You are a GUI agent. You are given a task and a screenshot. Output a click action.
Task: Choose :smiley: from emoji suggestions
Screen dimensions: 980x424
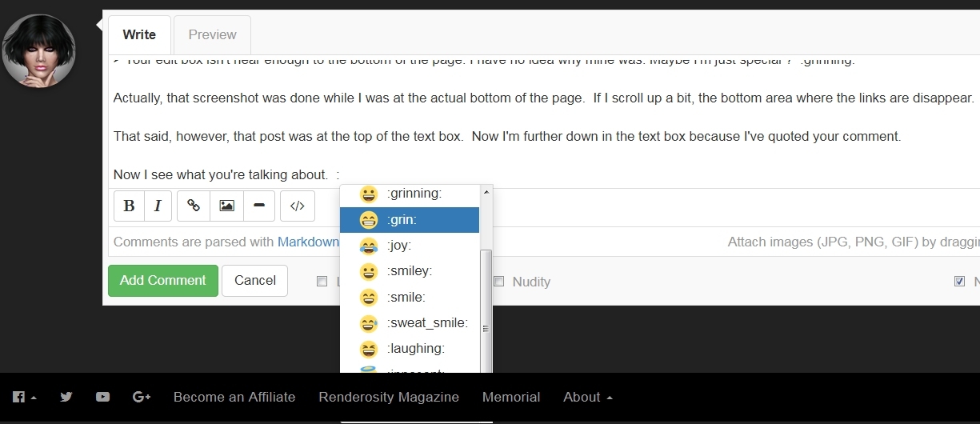pos(410,271)
